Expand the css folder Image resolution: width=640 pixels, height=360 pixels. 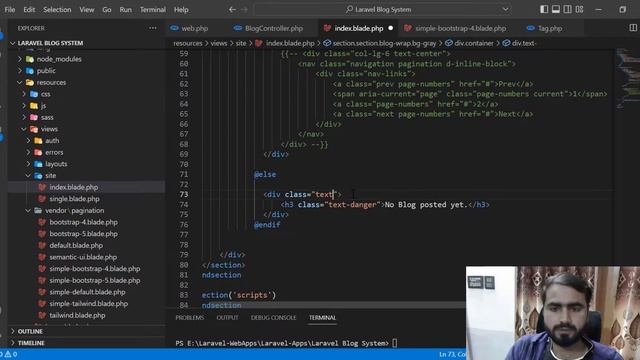click(x=45, y=94)
